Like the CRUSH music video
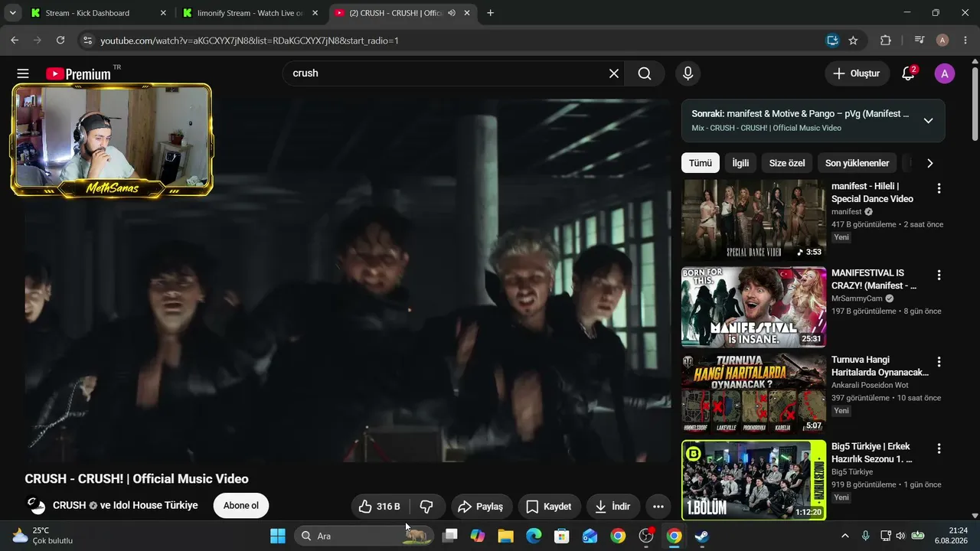Image resolution: width=980 pixels, height=551 pixels. coord(380,506)
